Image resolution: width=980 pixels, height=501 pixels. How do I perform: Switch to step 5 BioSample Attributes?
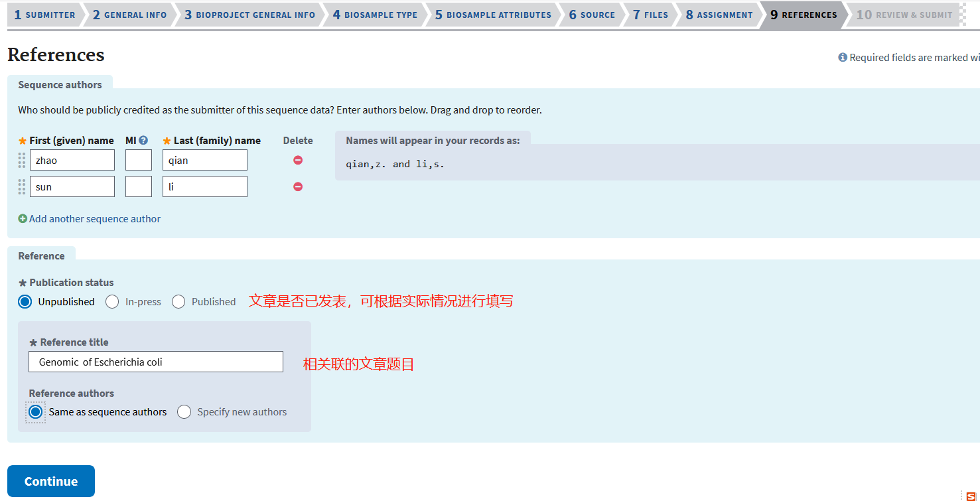click(x=493, y=15)
